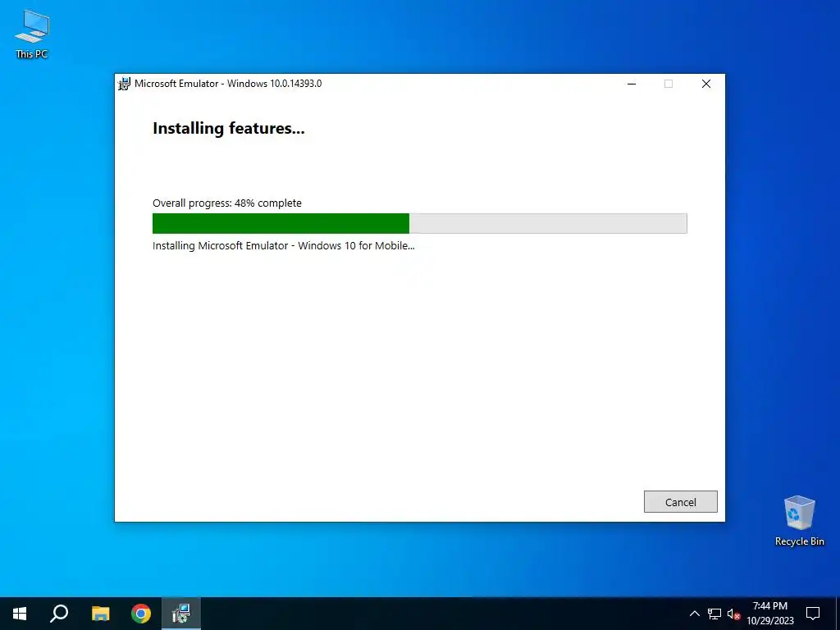Cancel the Microsoft Emulator installation
840x630 pixels.
pyautogui.click(x=680, y=501)
